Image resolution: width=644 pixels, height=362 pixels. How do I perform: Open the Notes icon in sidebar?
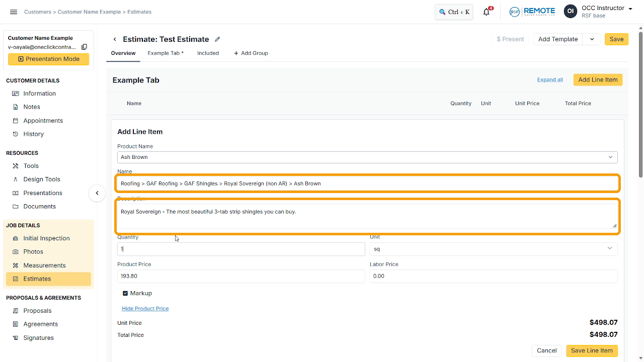15,107
